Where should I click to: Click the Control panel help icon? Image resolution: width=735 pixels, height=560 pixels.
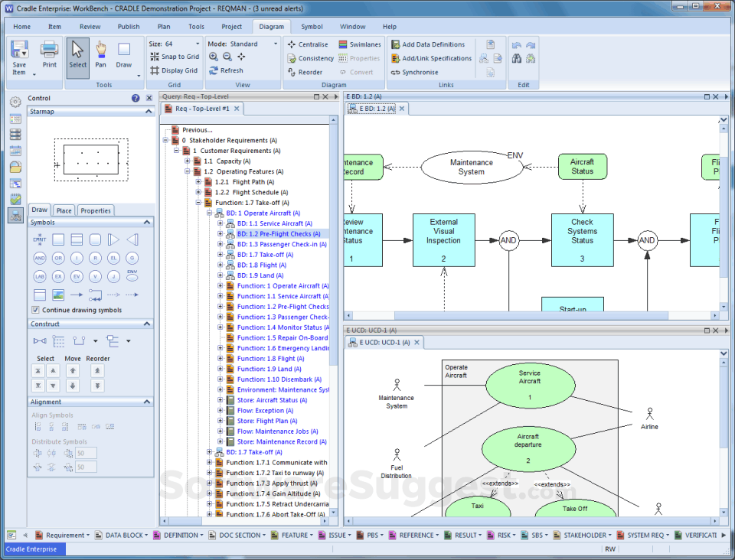(x=136, y=98)
